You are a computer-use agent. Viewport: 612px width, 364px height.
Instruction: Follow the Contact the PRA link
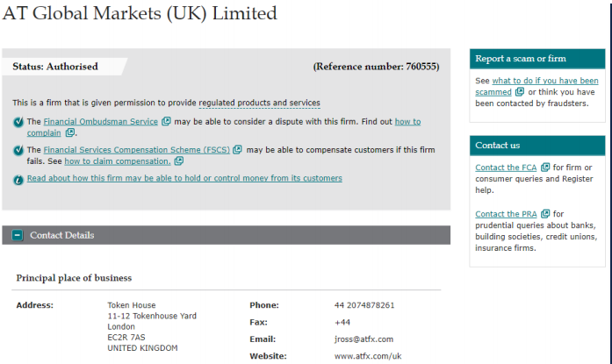click(506, 214)
